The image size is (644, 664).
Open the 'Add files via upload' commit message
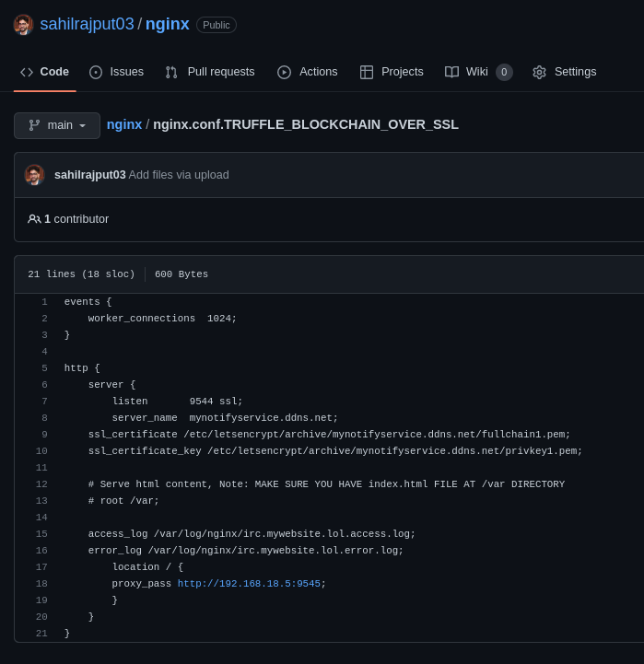[179, 175]
